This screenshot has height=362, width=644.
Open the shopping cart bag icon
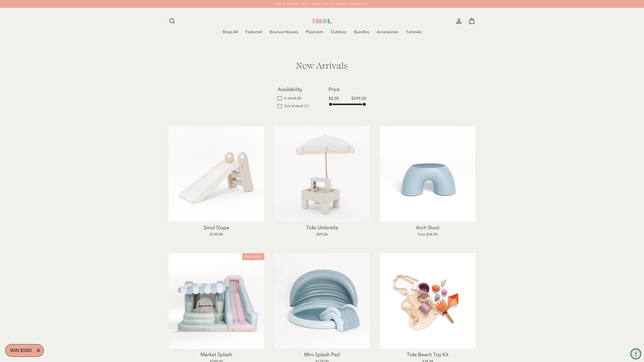(x=472, y=21)
